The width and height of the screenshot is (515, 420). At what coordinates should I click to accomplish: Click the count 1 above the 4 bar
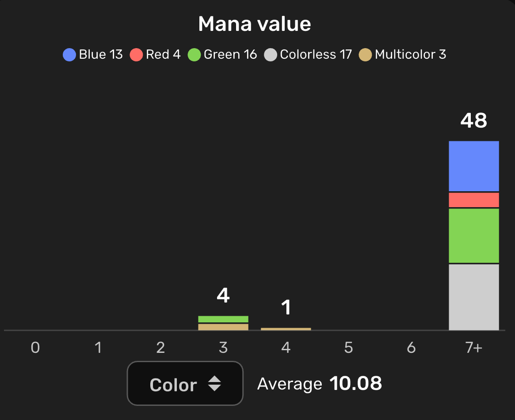tap(286, 307)
